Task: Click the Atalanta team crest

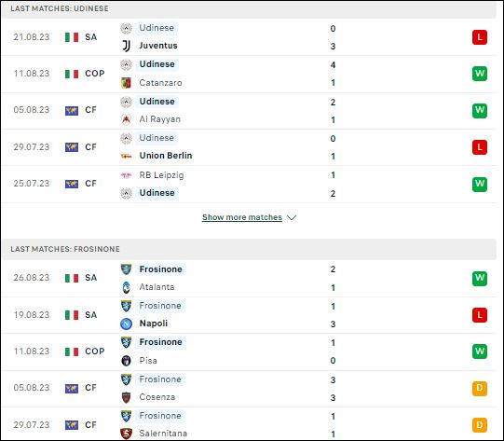Action: pos(126,287)
